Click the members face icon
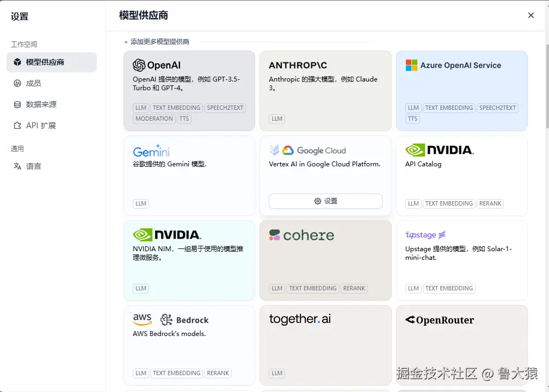549x392 pixels. [17, 83]
